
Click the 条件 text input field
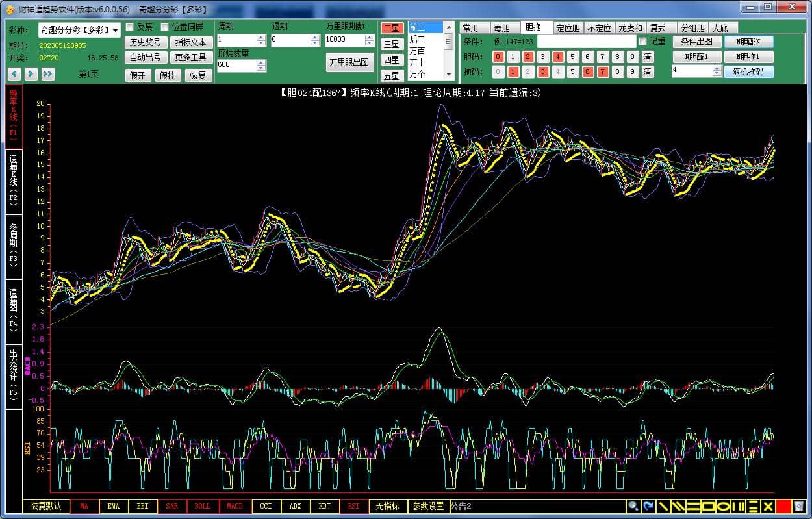(586, 42)
